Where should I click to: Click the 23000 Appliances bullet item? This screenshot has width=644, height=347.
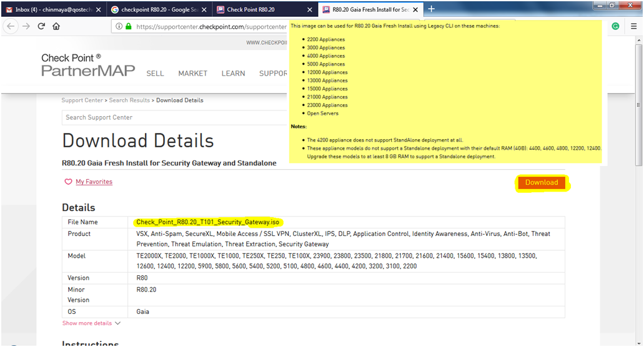click(327, 105)
